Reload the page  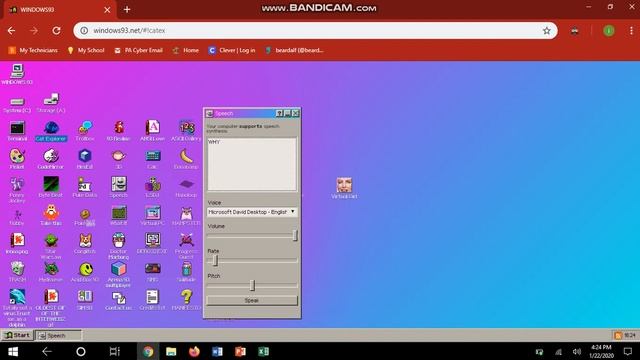pyautogui.click(x=56, y=31)
